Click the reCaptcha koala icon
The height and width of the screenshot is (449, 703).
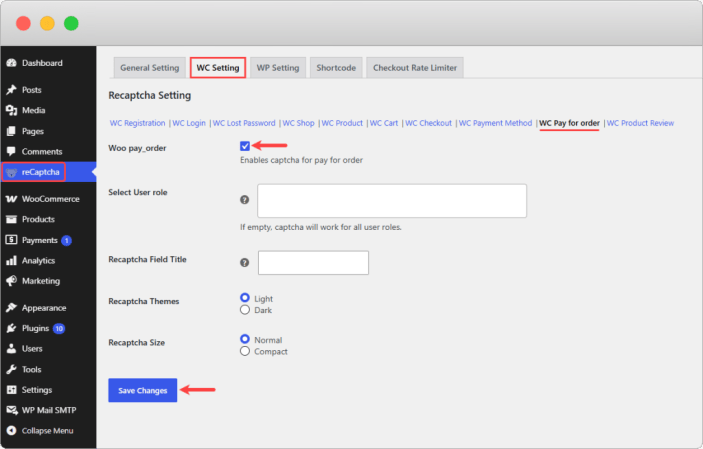coord(11,172)
